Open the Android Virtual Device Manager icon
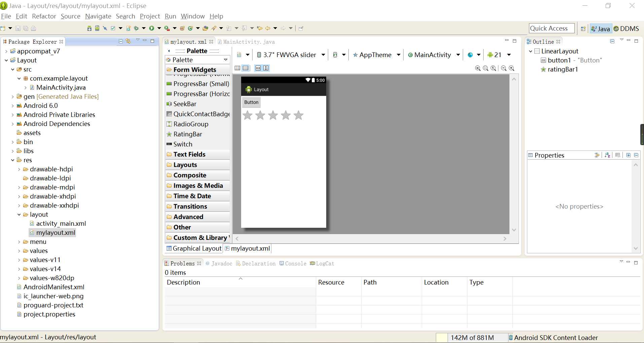 click(97, 28)
